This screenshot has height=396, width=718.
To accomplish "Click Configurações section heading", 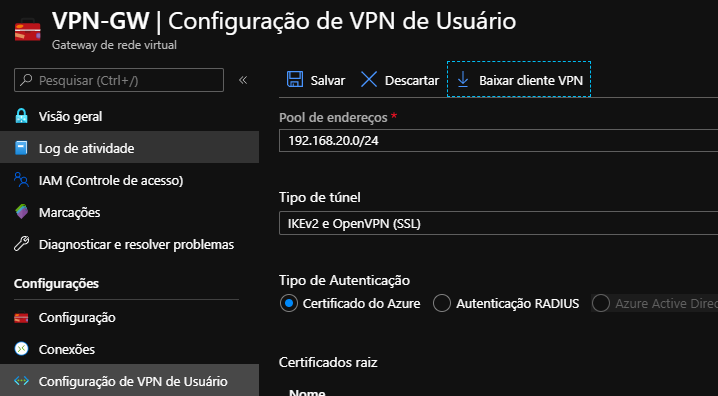I will [x=56, y=283].
